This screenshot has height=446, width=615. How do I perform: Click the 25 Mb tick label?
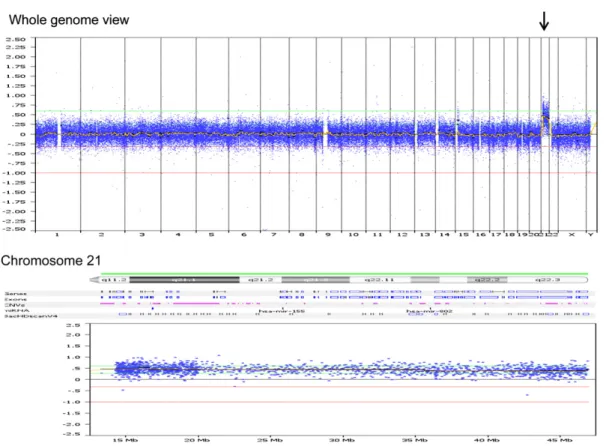point(270,440)
